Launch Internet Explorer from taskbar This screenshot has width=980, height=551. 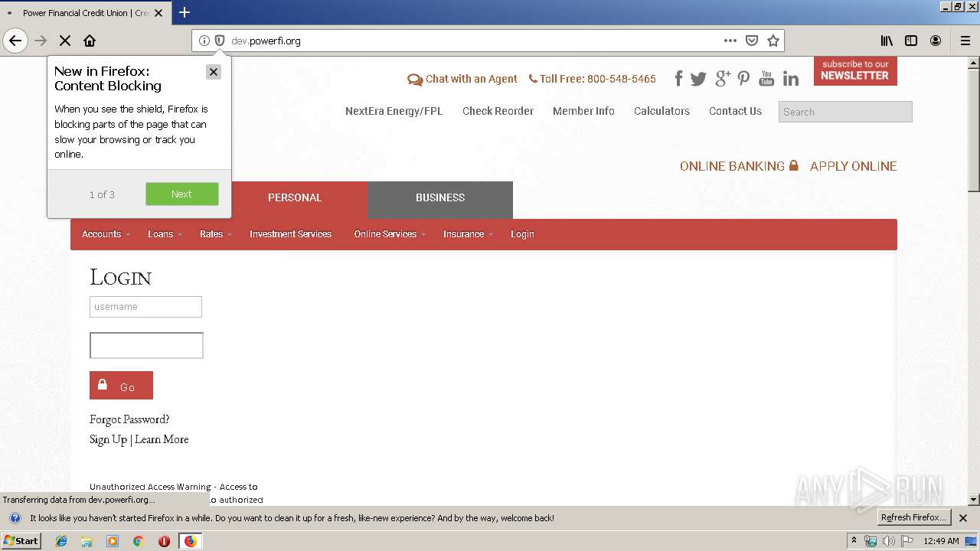[61, 541]
